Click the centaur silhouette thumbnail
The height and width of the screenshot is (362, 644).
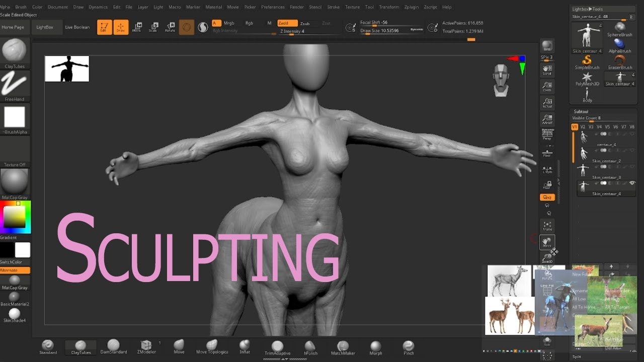(67, 69)
